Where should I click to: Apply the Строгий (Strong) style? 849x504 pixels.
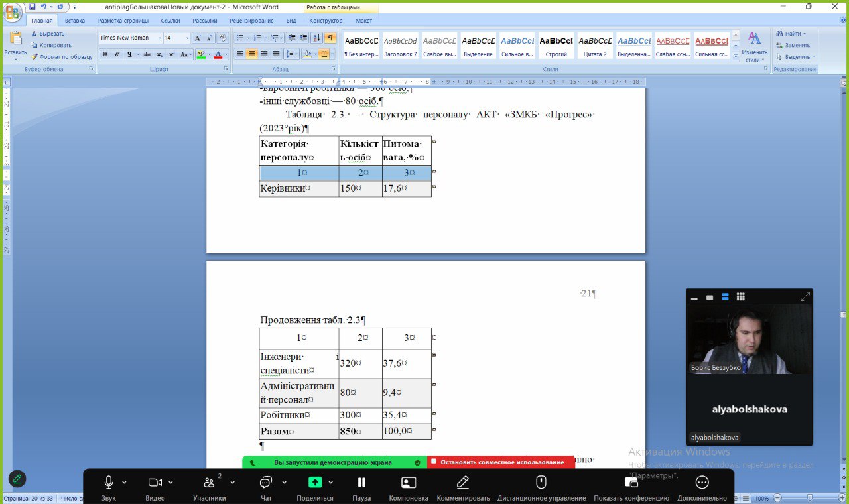pyautogui.click(x=556, y=46)
